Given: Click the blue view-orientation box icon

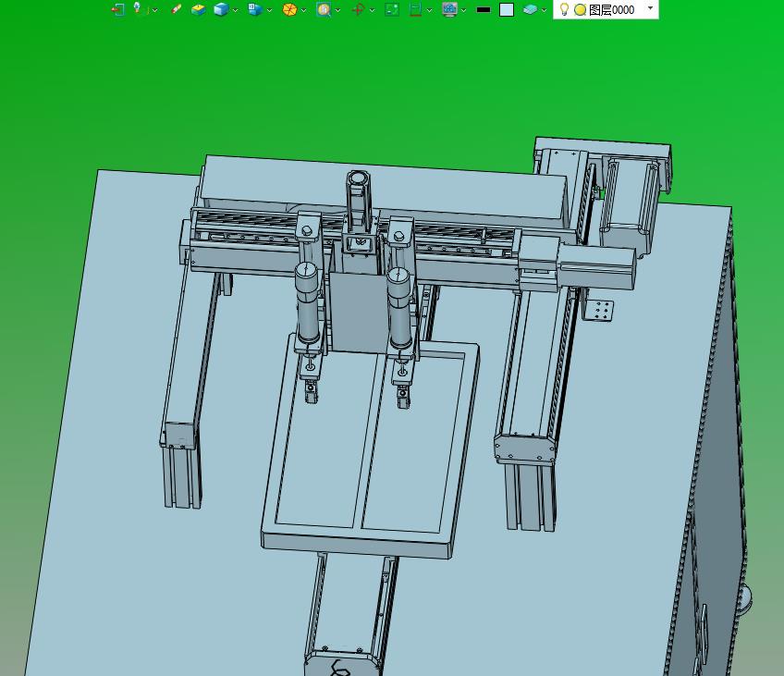Looking at the screenshot, I should (x=255, y=9).
